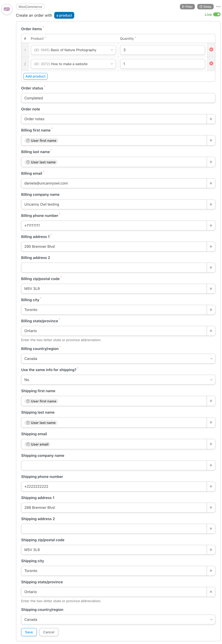Click the Add product button
Viewport: 222px width, 644px height.
35,76
